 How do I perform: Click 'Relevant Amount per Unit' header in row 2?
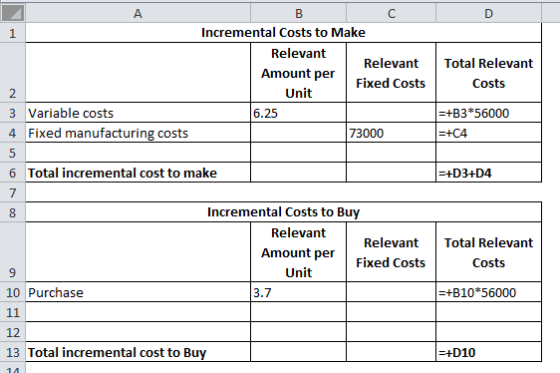coord(299,73)
